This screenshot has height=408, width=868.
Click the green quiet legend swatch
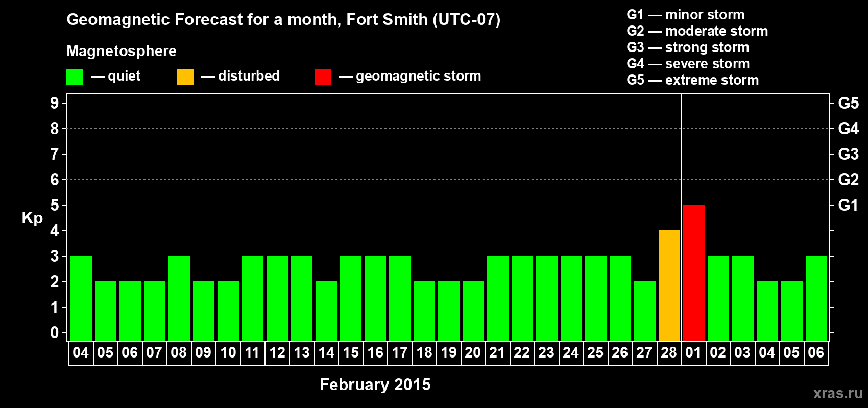(x=75, y=77)
